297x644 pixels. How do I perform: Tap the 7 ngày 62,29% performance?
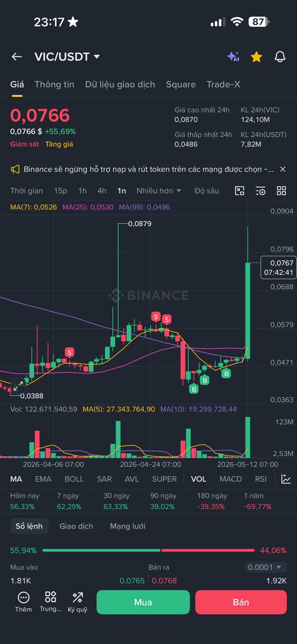pyautogui.click(x=68, y=501)
